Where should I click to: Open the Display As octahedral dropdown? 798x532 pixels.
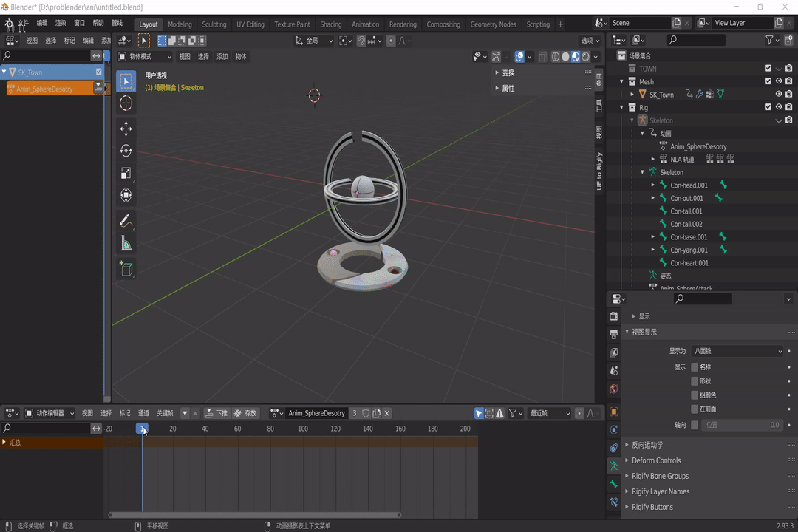click(737, 351)
